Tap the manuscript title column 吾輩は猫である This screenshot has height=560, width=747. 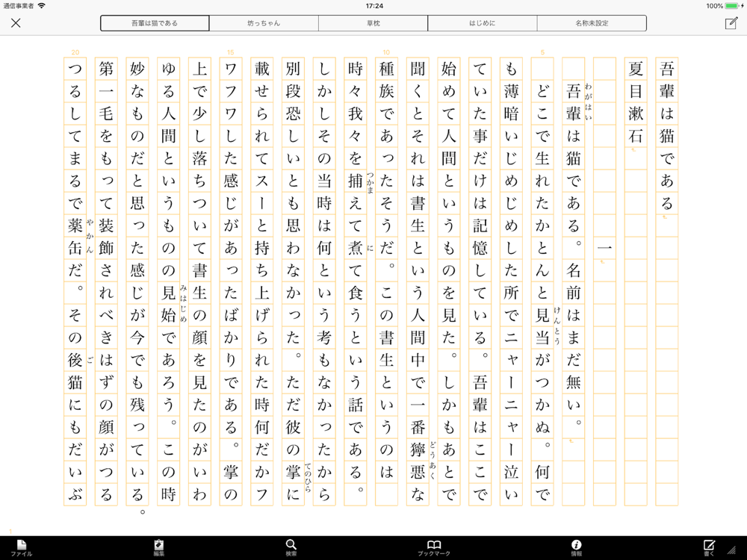pyautogui.click(x=667, y=136)
